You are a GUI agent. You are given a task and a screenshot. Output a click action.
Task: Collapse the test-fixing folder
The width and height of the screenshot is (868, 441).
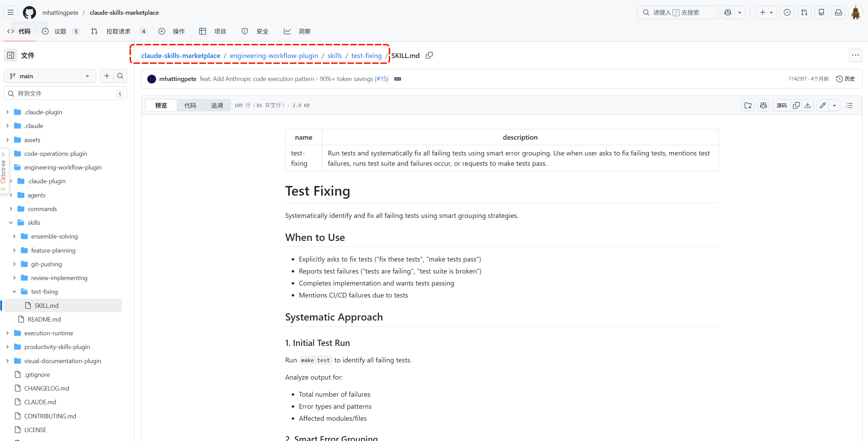tap(14, 291)
